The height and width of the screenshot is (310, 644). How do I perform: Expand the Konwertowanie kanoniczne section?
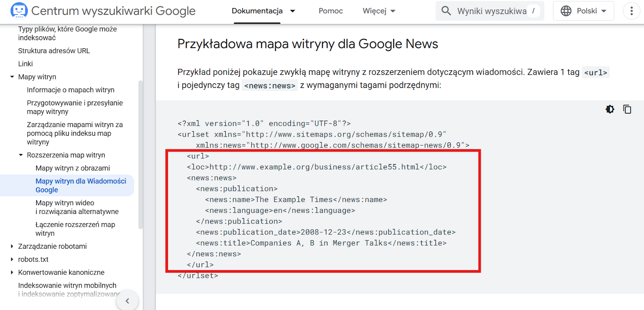pos(12,272)
